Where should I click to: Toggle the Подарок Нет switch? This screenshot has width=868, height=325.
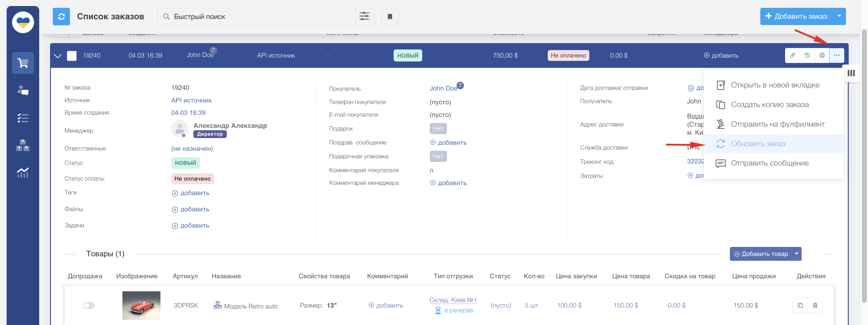click(x=438, y=128)
